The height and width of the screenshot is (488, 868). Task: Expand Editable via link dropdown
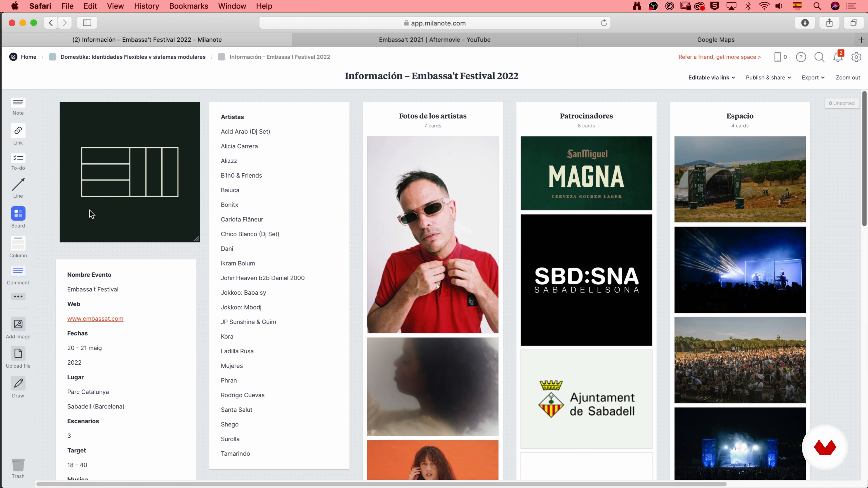tap(712, 77)
